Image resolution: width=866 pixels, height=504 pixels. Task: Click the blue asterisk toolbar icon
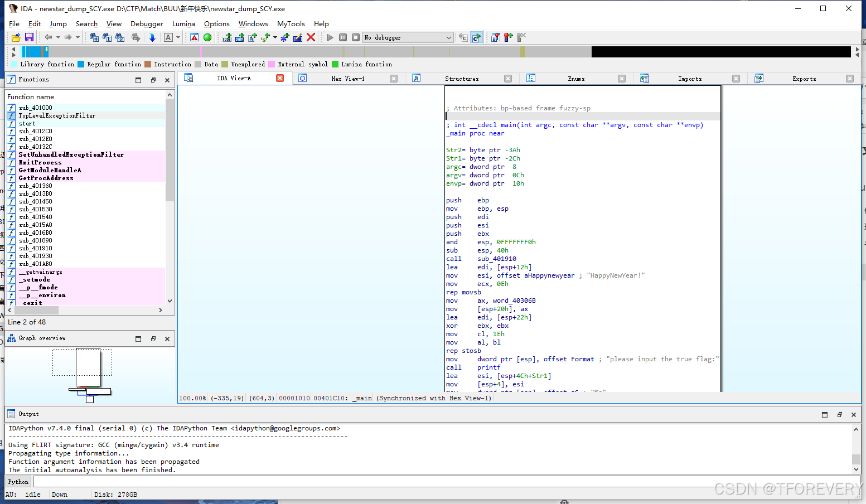click(285, 37)
